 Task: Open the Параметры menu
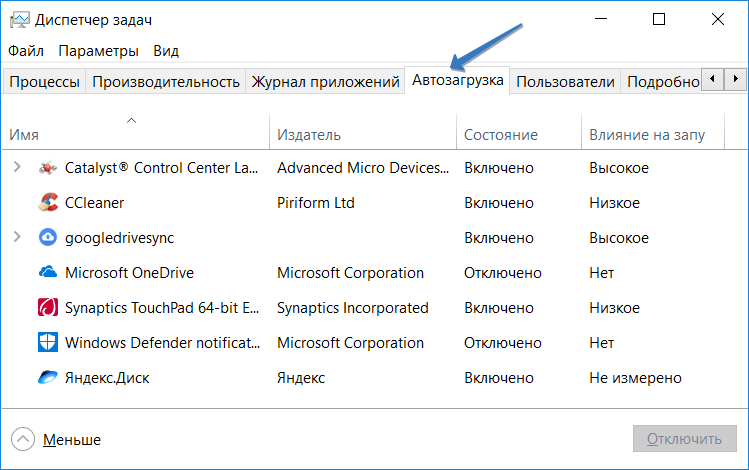pos(98,51)
